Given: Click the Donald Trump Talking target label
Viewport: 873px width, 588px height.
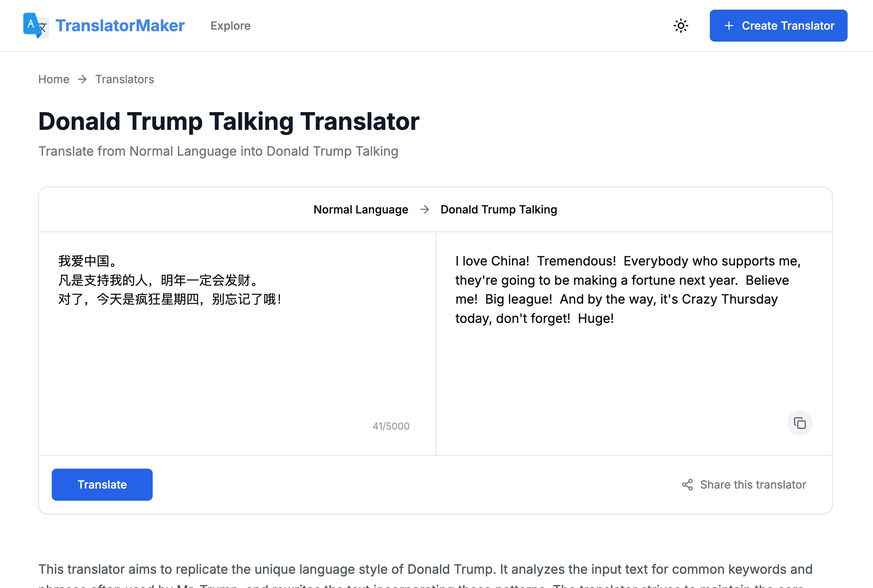Looking at the screenshot, I should tap(499, 210).
